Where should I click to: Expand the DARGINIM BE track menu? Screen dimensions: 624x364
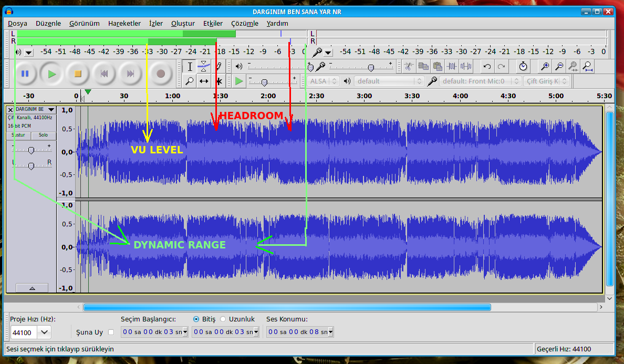tap(51, 109)
